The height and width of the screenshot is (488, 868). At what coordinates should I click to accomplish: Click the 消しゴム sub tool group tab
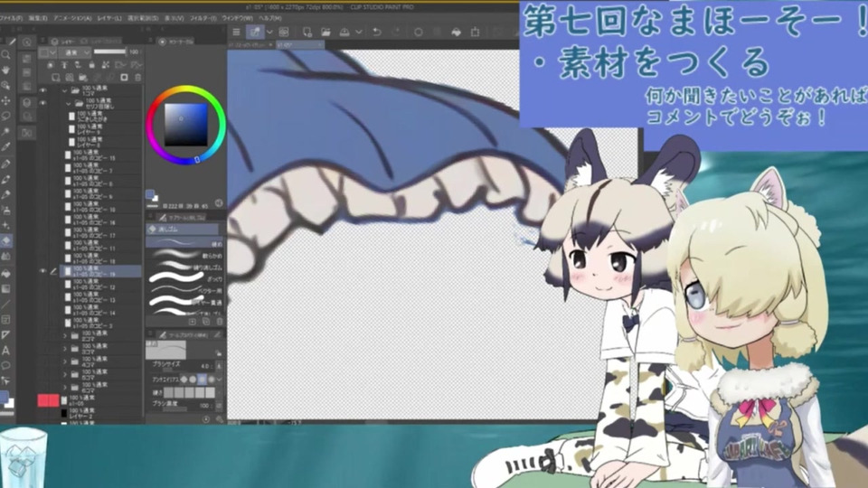click(x=183, y=229)
